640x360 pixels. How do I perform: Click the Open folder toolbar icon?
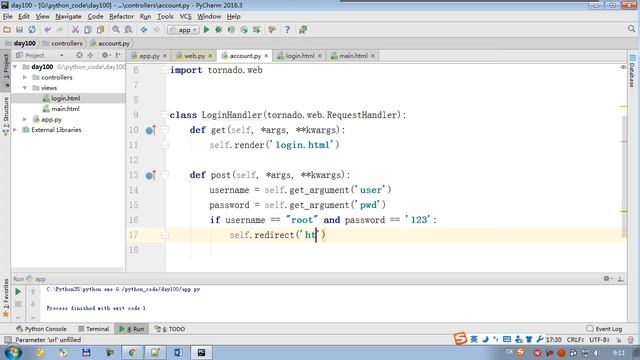pos(7,30)
